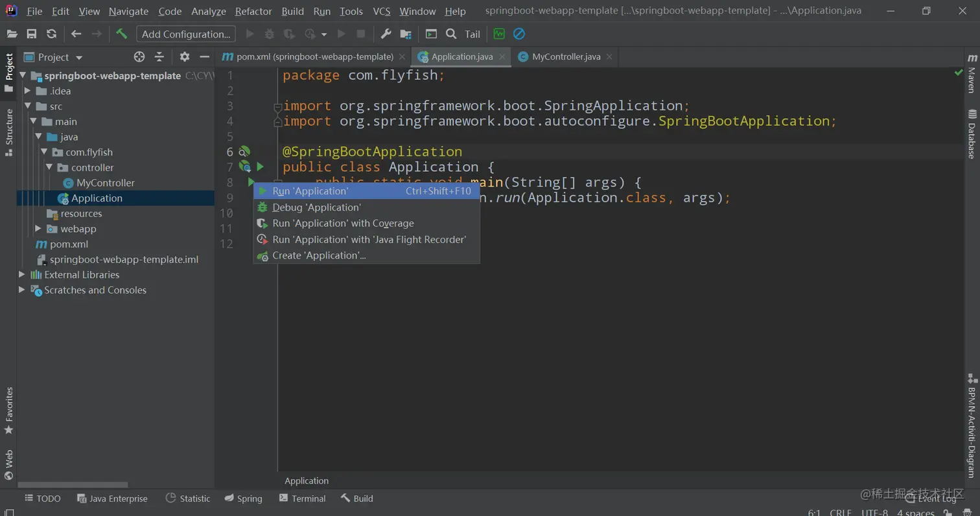Select Run 'Application' from context menu
The height and width of the screenshot is (516, 980).
(x=366, y=191)
